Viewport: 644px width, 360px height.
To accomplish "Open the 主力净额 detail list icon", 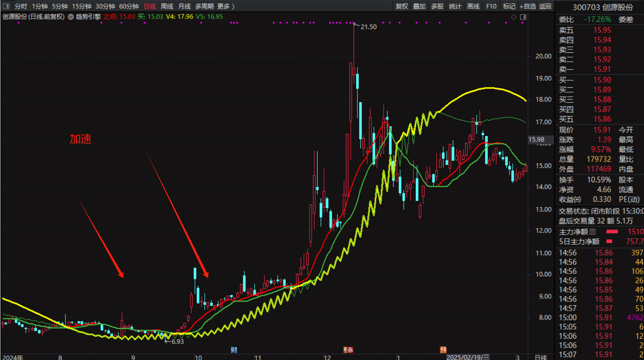I will click(593, 232).
